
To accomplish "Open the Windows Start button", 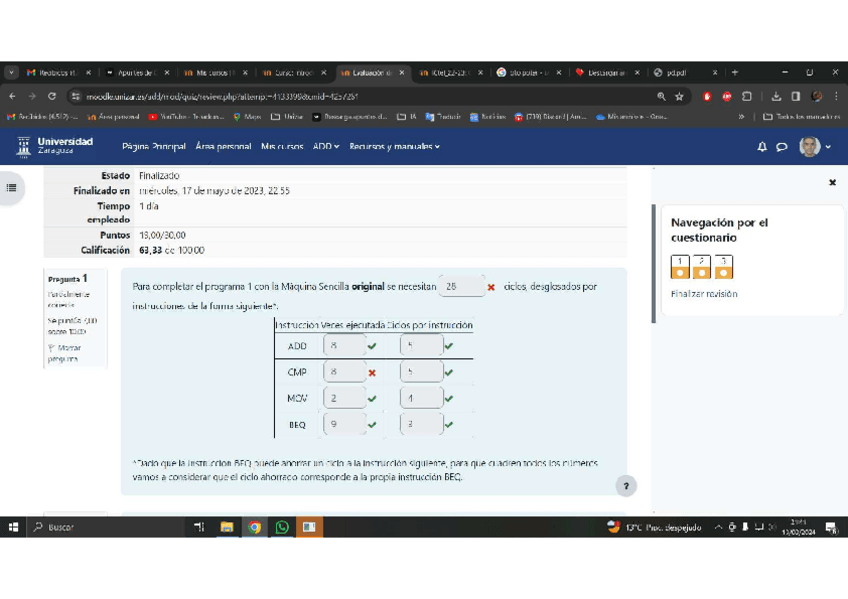I will click(14, 527).
